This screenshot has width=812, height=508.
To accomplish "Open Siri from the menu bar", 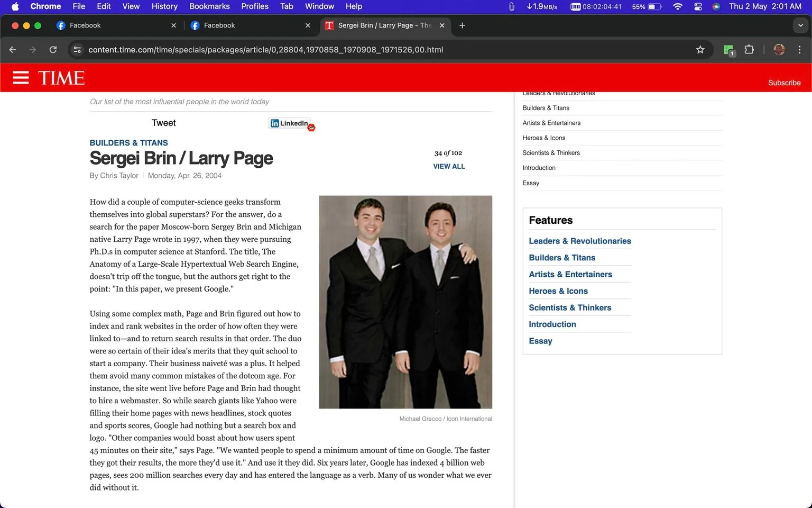I will tap(716, 7).
